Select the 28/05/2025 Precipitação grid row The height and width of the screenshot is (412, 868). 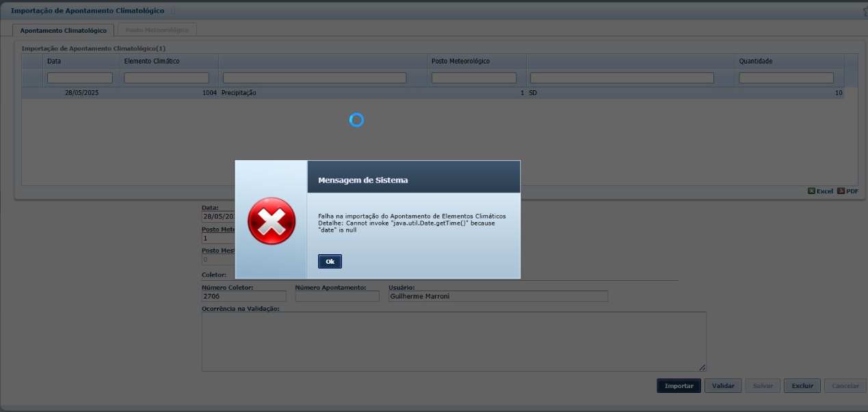(x=274, y=93)
